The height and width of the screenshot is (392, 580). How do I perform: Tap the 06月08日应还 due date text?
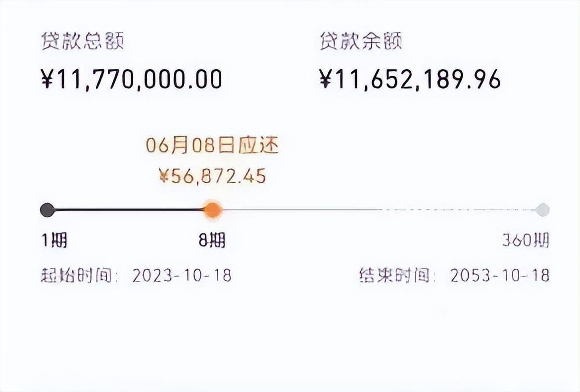pyautogui.click(x=212, y=146)
